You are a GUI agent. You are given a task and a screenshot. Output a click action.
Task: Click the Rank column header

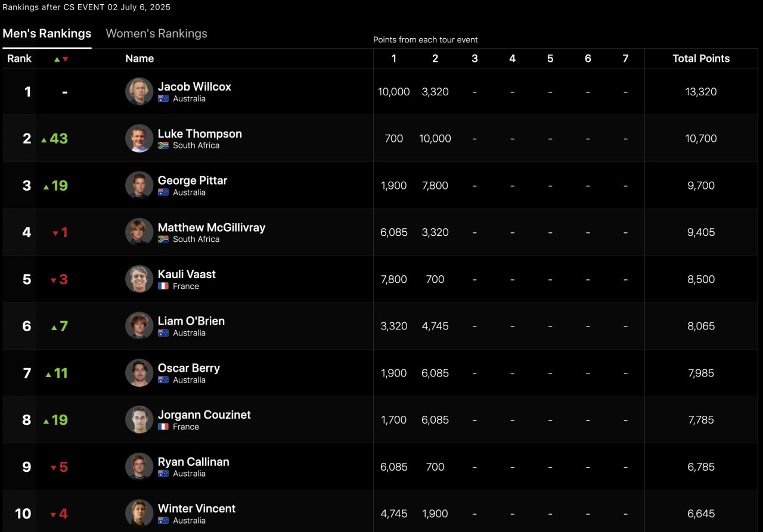[x=20, y=58]
